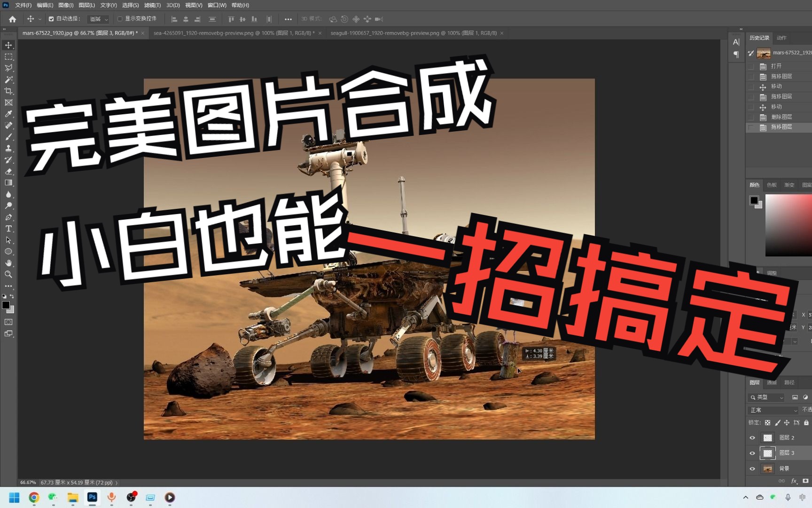
Task: Open the Add layer style (fx) menu
Action: 794,481
